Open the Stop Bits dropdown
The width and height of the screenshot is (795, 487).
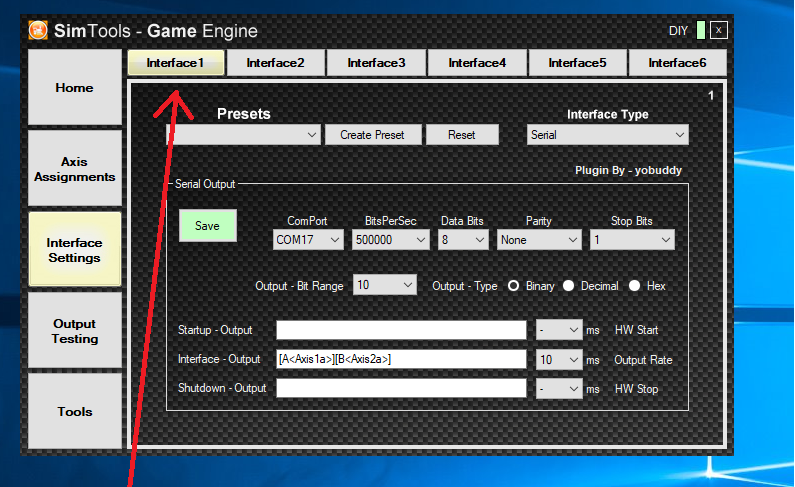tap(632, 240)
